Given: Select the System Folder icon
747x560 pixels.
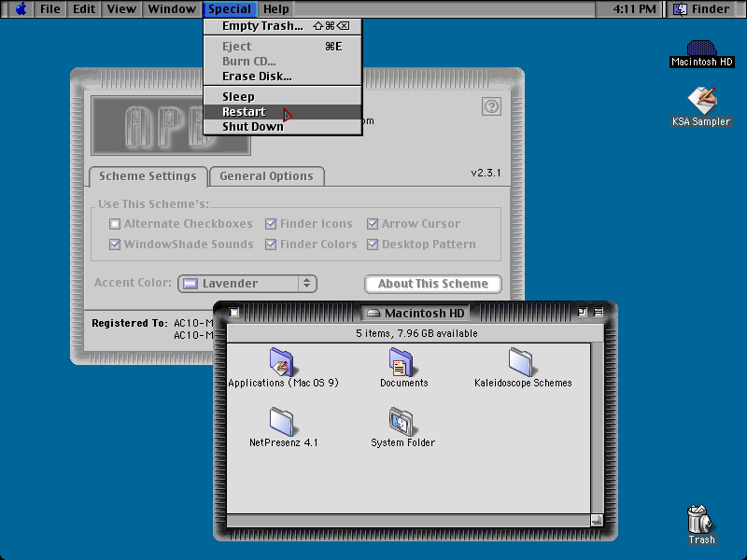Looking at the screenshot, I should (x=402, y=422).
